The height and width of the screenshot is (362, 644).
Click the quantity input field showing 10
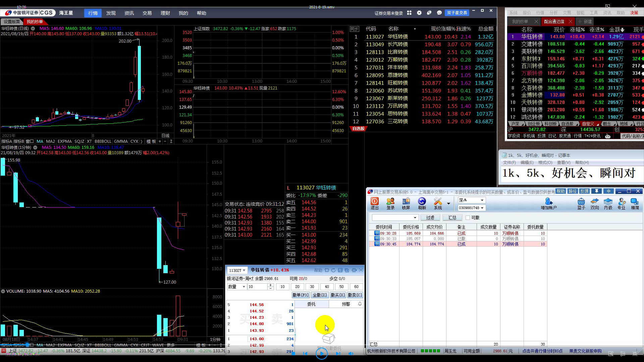pos(258,287)
